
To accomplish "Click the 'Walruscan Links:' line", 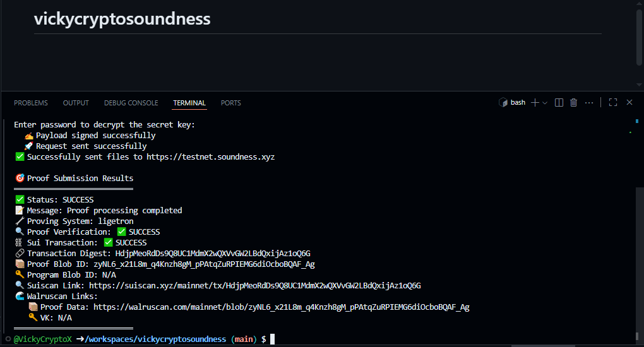I will pyautogui.click(x=57, y=296).
